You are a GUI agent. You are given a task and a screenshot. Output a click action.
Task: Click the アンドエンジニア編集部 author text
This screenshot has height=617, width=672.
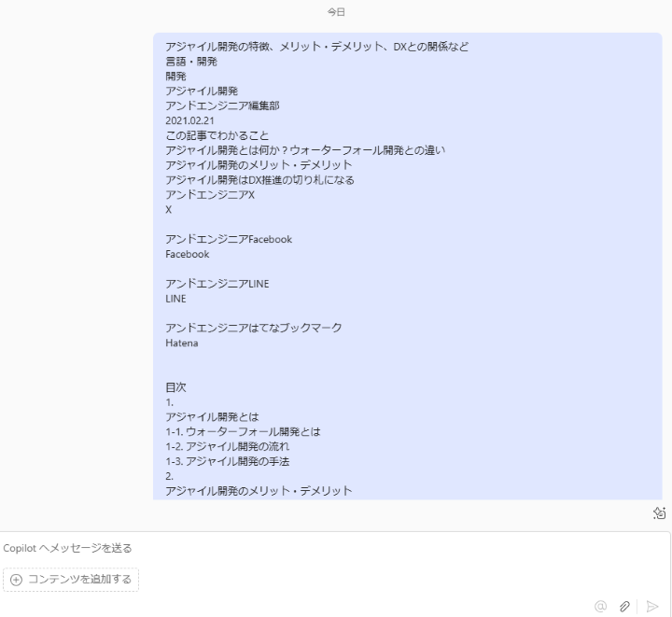[222, 105]
